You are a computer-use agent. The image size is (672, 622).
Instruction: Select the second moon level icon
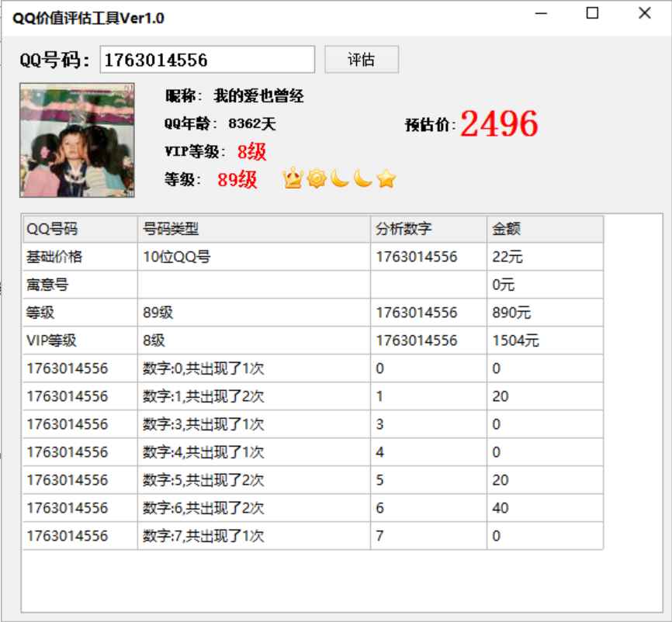point(361,178)
